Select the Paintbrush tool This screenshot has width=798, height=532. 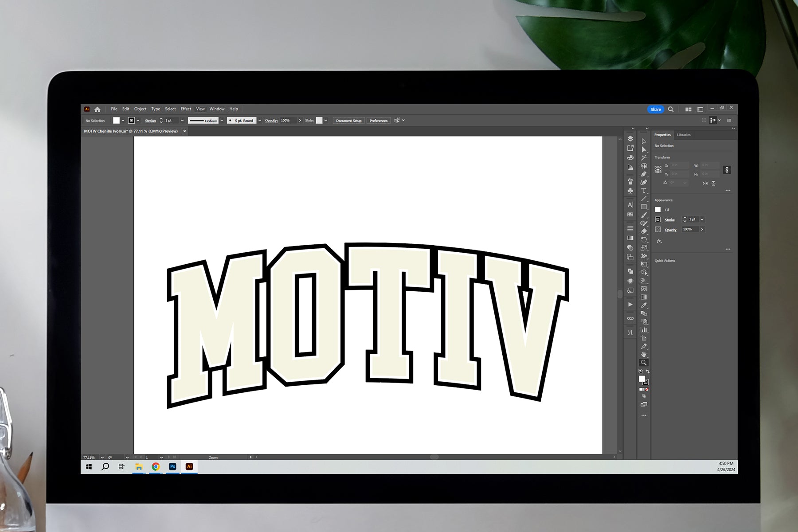click(644, 215)
